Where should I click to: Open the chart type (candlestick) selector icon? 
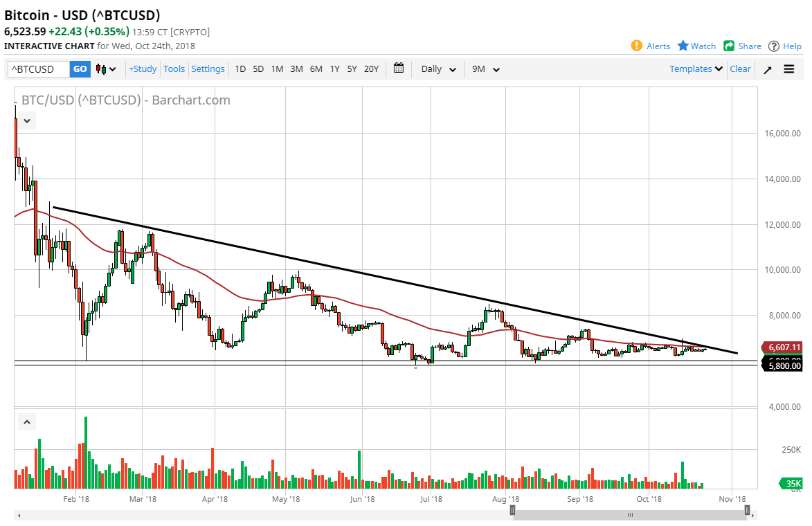[x=101, y=69]
